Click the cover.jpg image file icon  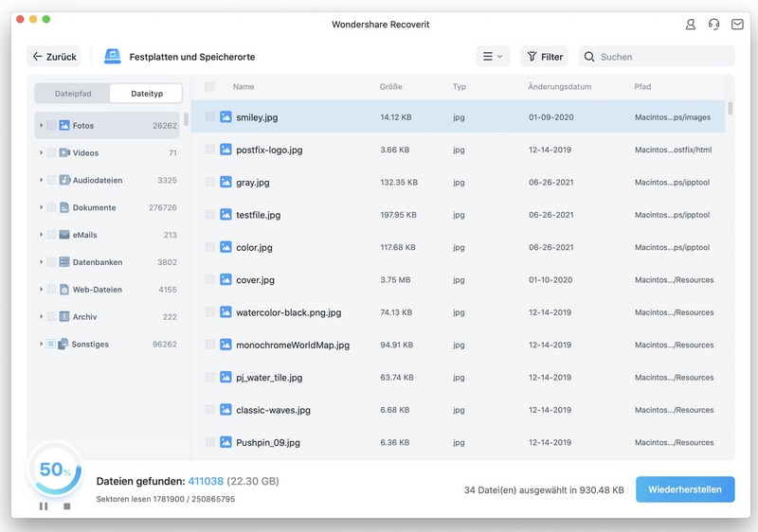pos(226,279)
